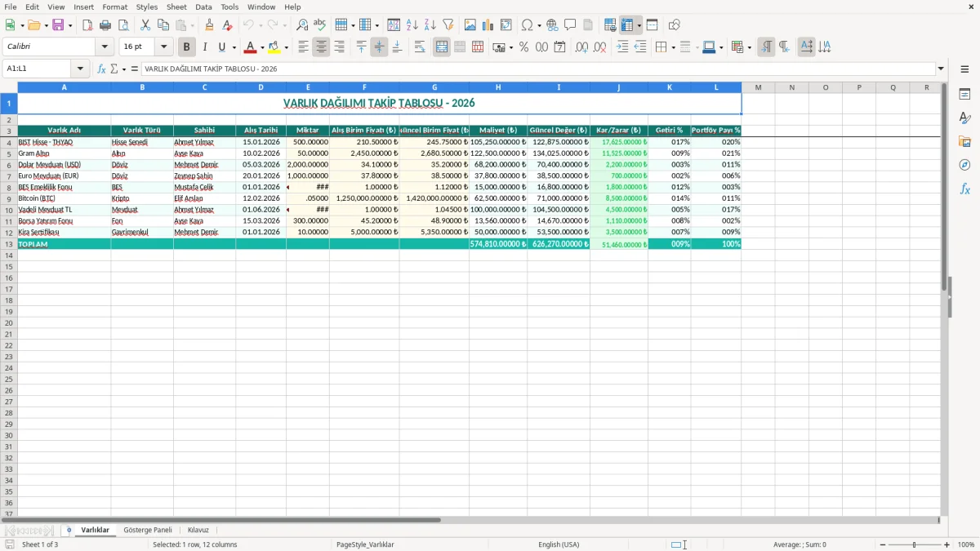
Task: Enable Align Left
Action: tap(303, 47)
